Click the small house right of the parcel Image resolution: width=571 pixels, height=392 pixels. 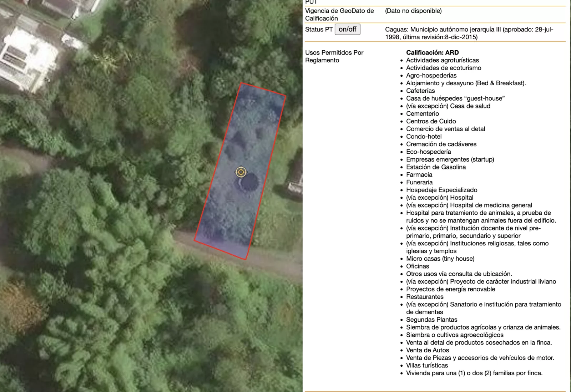pos(296,178)
